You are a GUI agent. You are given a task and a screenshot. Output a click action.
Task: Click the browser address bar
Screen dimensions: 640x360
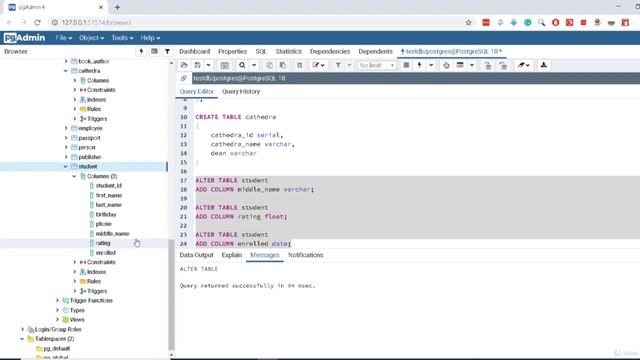tap(257, 22)
